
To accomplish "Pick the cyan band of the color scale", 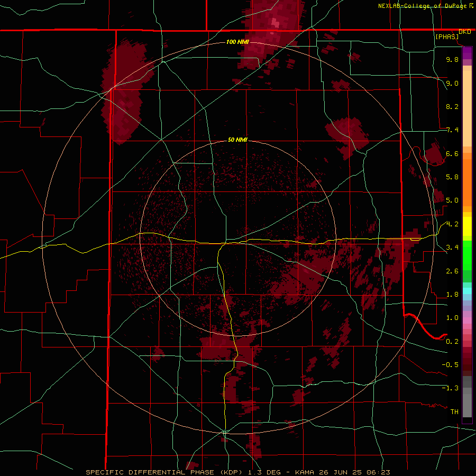I will [x=467, y=291].
